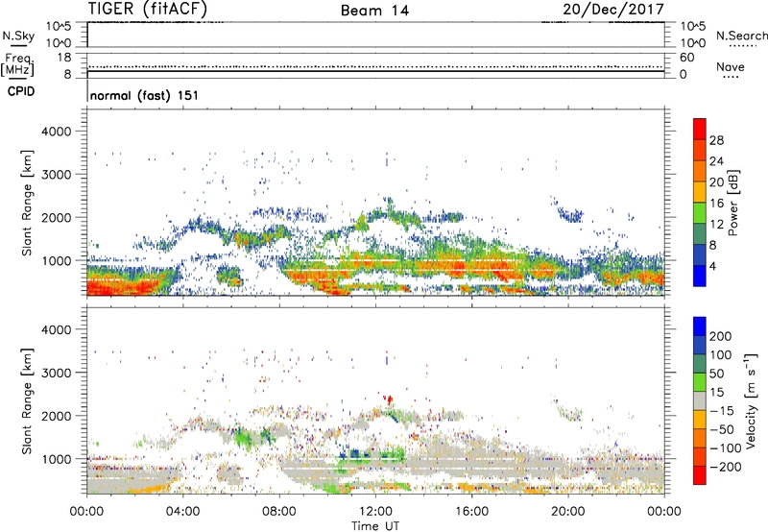Select the 2000 tick on the power panel
The width and height of the screenshot is (768, 532).
[x=56, y=218]
